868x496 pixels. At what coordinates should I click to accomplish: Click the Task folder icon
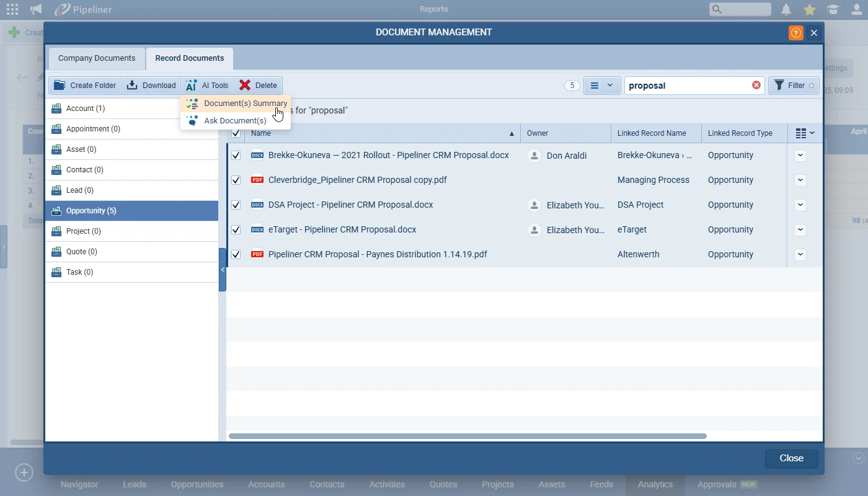point(57,272)
